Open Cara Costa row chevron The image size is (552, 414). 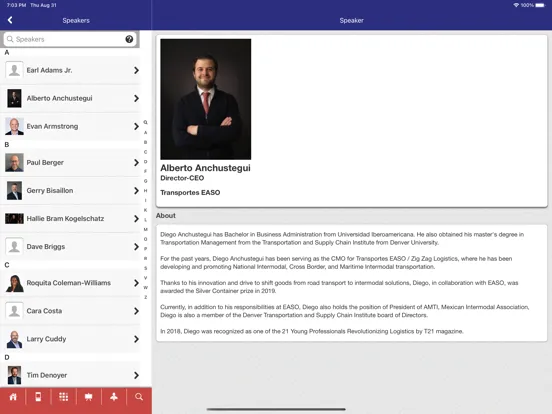[x=136, y=311]
